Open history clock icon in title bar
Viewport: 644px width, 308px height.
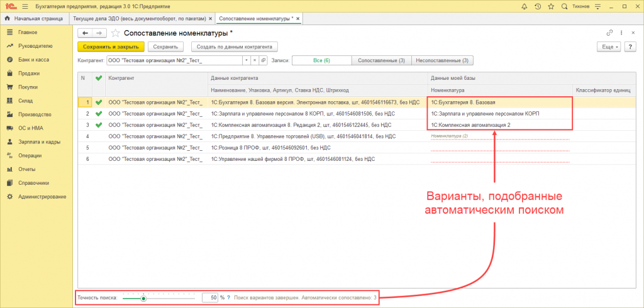tap(538, 6)
